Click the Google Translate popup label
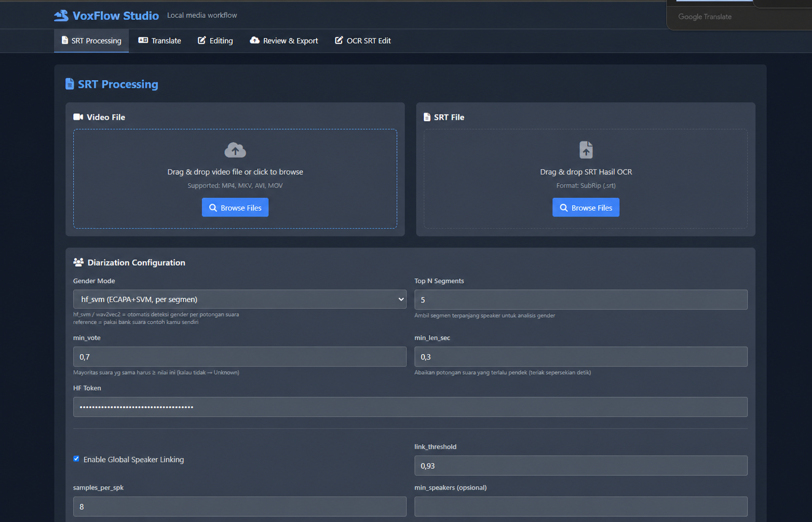 pyautogui.click(x=705, y=17)
